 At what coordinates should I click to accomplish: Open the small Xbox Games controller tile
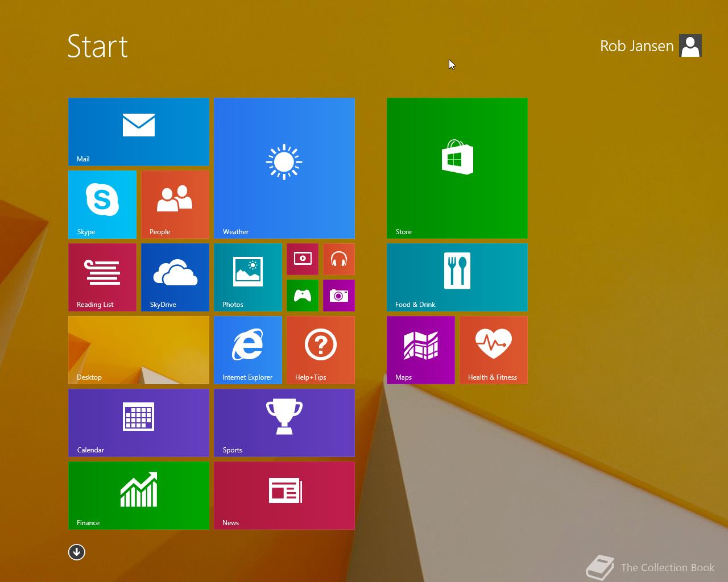coord(303,296)
